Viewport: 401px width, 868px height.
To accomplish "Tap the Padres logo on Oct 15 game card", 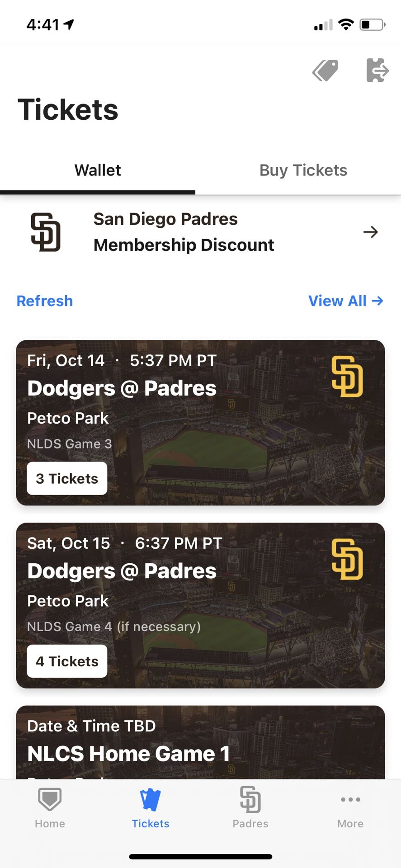I will 347,559.
